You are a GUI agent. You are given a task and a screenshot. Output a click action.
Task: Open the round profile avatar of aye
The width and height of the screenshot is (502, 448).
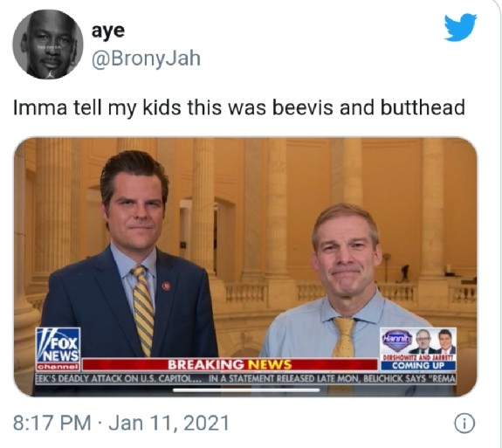[x=48, y=45]
